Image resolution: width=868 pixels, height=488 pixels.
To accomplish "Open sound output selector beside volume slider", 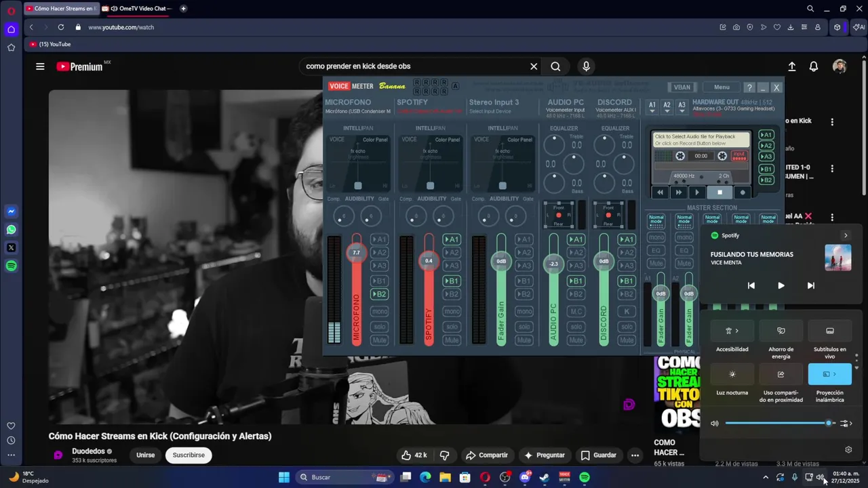I will [846, 423].
